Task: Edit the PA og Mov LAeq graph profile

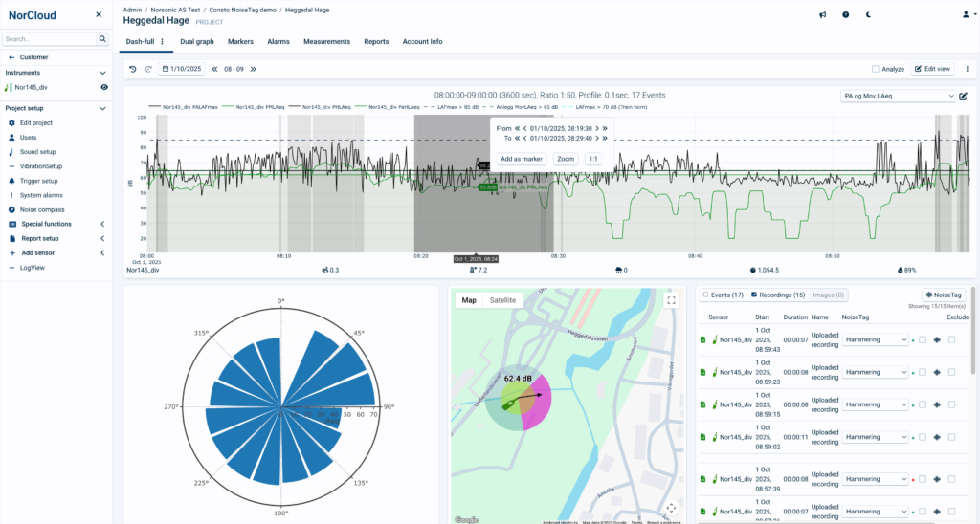Action: 964,97
